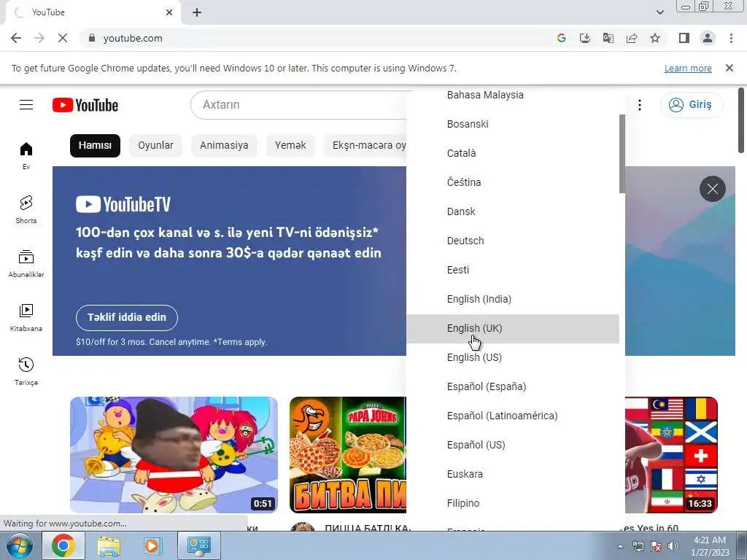Select Bahasa Malaysia language
This screenshot has height=560, width=747.
tap(513, 95)
